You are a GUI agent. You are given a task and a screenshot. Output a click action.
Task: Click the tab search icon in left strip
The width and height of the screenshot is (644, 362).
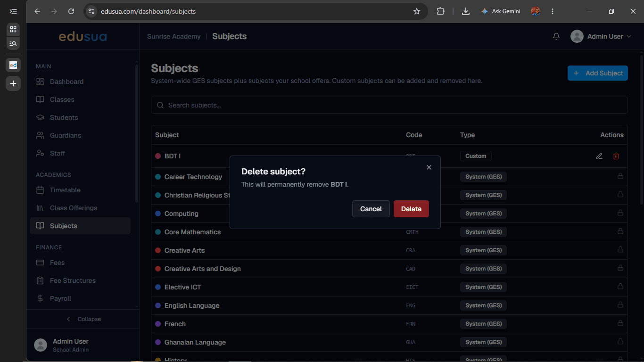(x=13, y=43)
